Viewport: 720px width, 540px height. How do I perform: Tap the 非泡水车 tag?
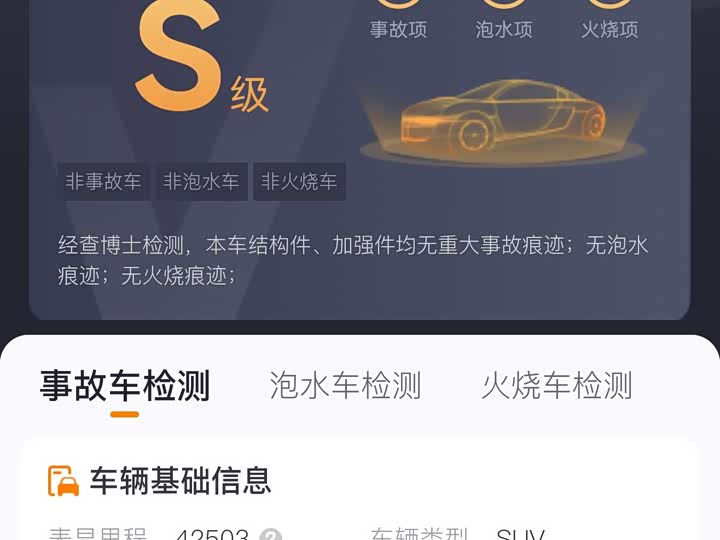click(x=201, y=181)
